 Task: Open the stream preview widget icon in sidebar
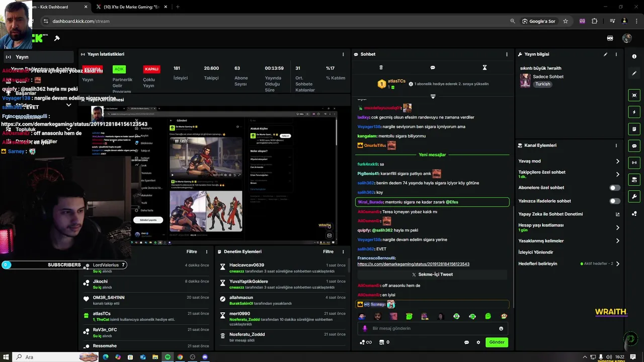coord(634,95)
